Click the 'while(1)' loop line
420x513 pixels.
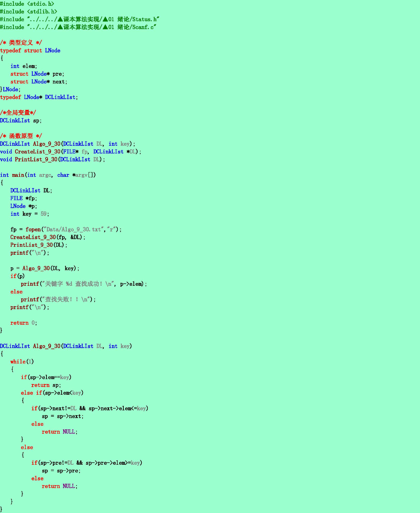pos(22,362)
